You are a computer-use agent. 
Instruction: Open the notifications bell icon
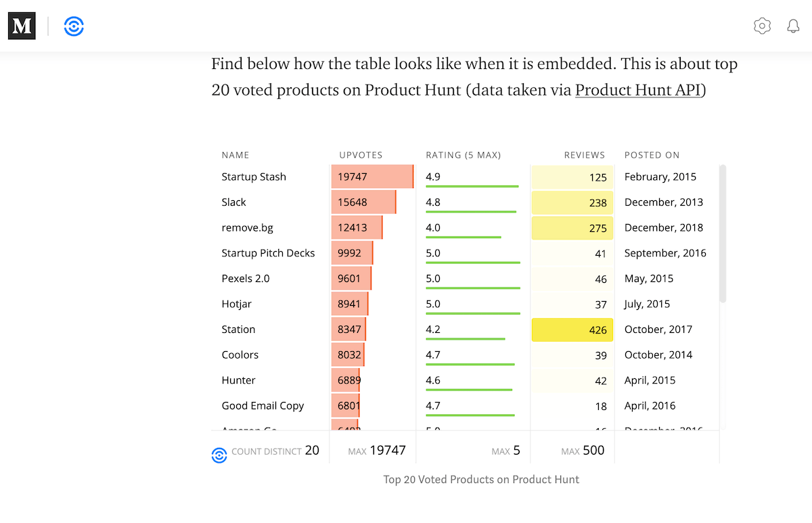[x=792, y=26]
